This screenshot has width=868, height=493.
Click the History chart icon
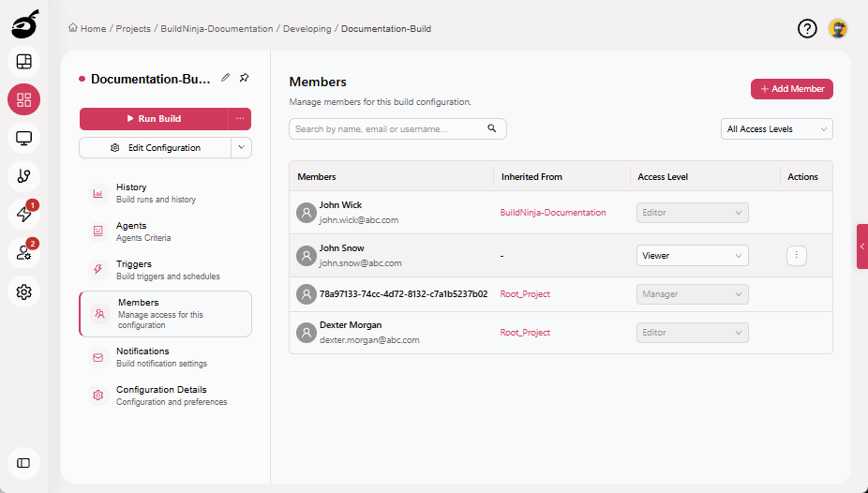coord(98,193)
